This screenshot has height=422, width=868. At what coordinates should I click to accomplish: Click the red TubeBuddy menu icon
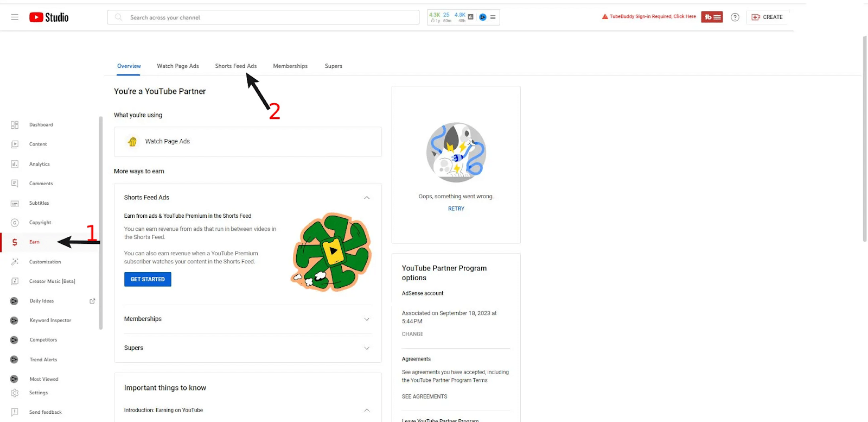(712, 17)
